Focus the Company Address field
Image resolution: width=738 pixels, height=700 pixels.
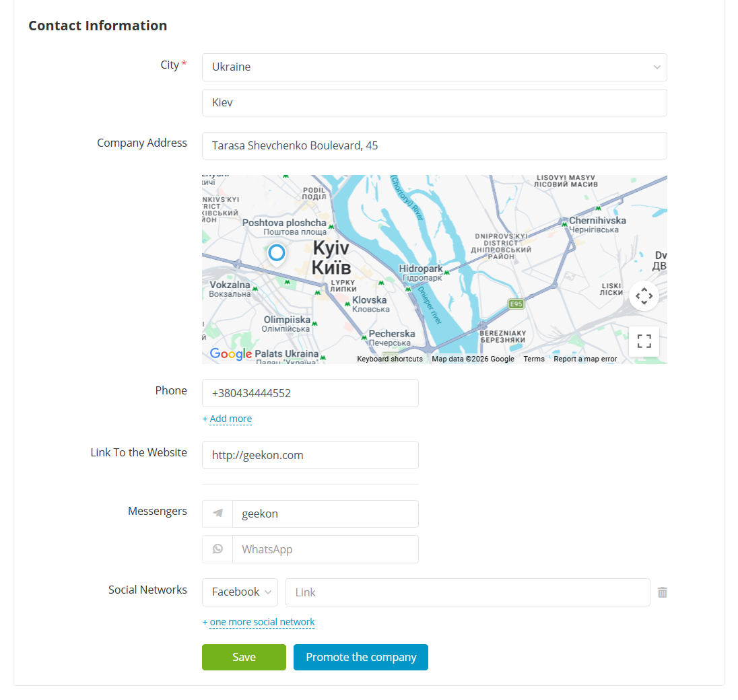[434, 145]
